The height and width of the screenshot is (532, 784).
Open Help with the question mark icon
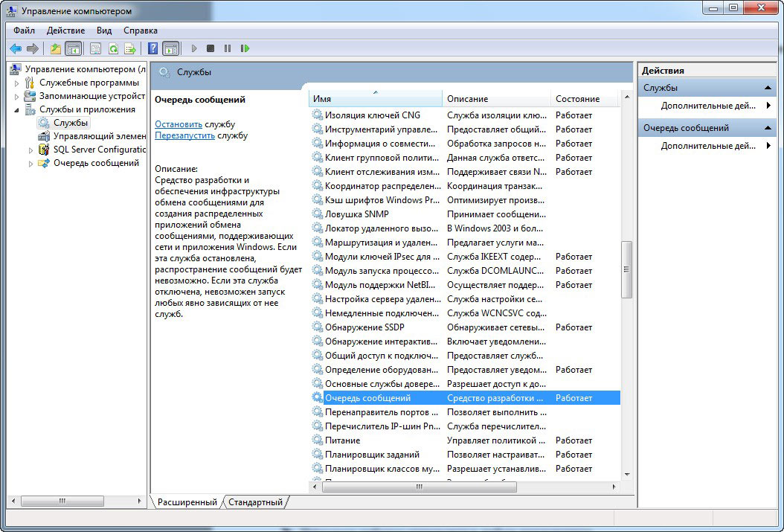153,48
